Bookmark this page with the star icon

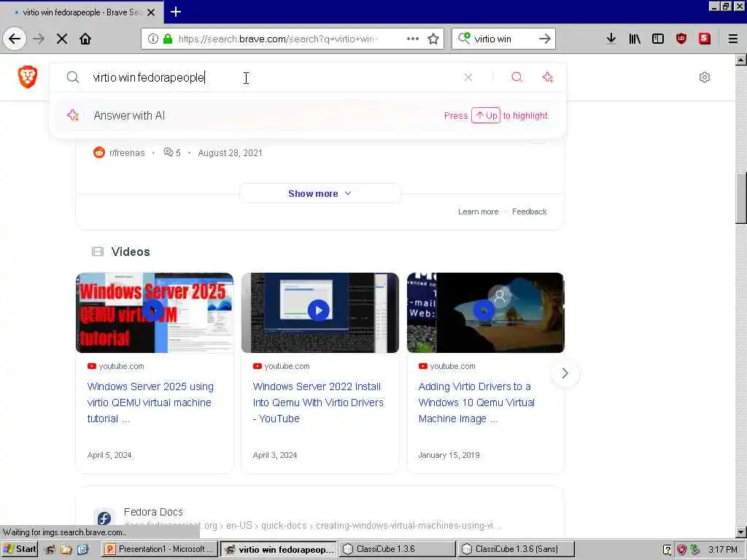click(433, 39)
